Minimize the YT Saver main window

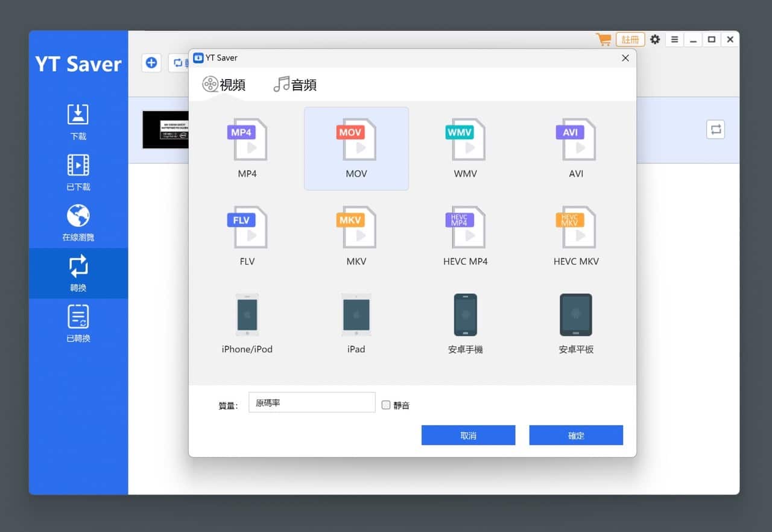(694, 40)
